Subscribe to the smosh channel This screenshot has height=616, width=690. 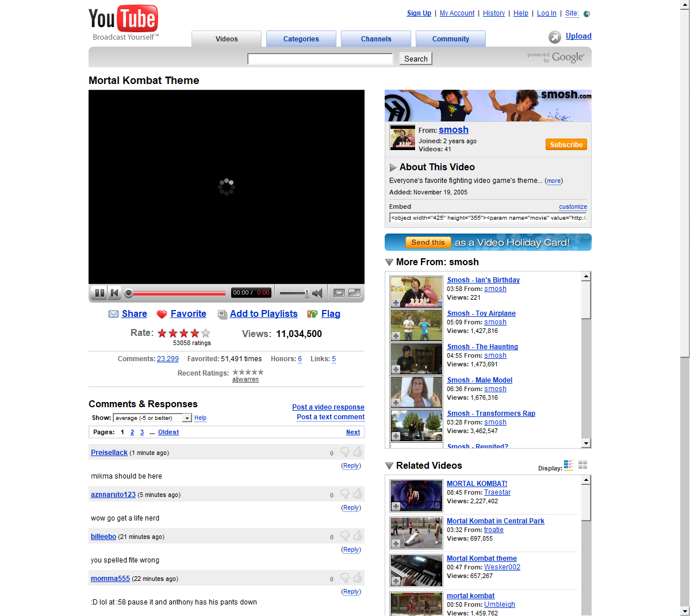(566, 145)
